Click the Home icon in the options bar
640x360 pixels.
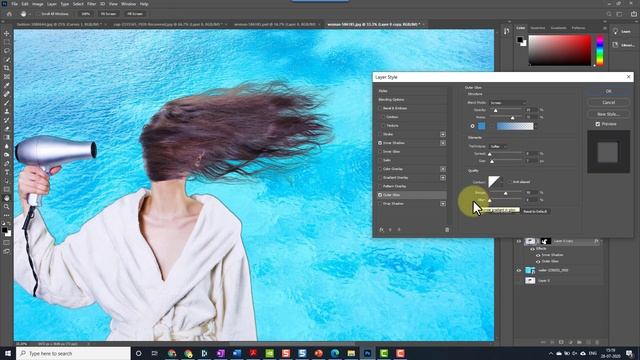click(9, 14)
